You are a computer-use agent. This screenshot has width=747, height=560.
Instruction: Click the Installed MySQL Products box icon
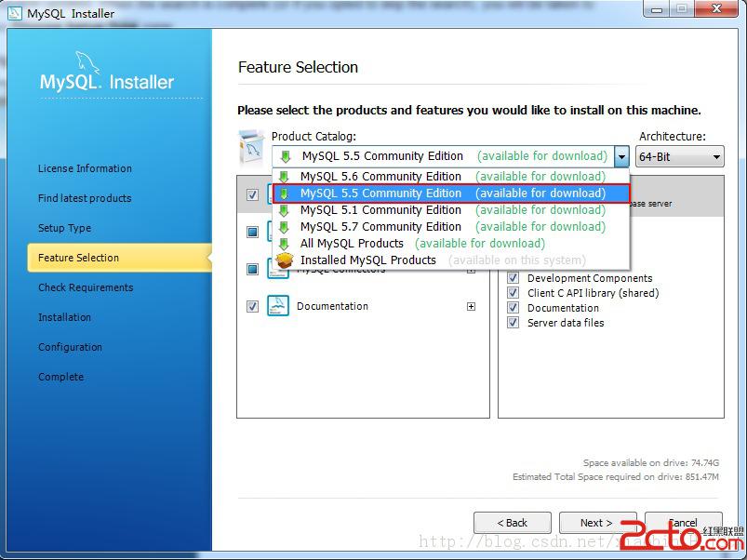tap(285, 260)
